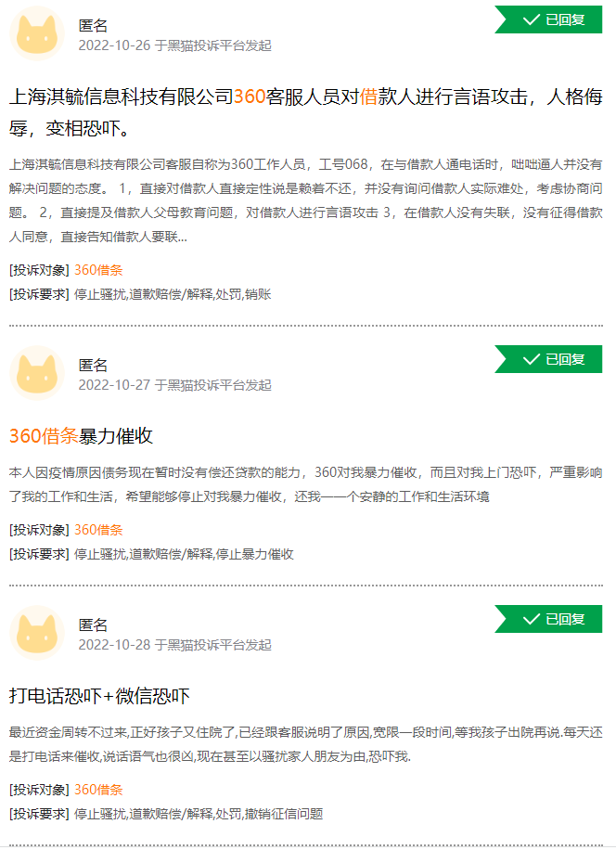
Task: Click the cat avatar of the 2022-10-27 complaint
Action: [36, 373]
